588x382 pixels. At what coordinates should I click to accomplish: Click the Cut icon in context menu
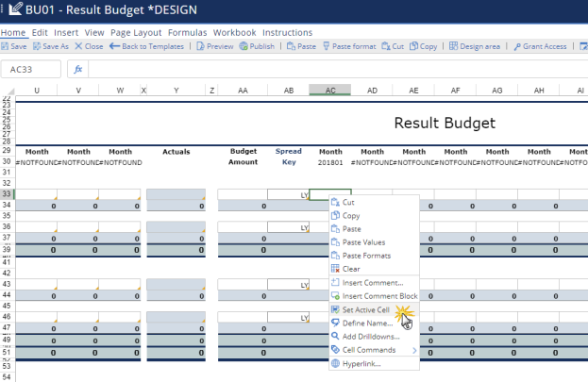[x=335, y=203]
